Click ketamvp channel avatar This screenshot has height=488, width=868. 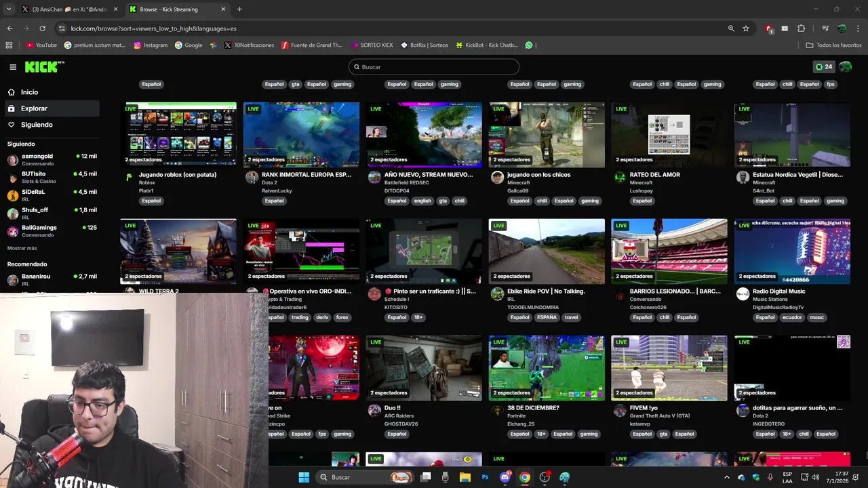click(620, 411)
